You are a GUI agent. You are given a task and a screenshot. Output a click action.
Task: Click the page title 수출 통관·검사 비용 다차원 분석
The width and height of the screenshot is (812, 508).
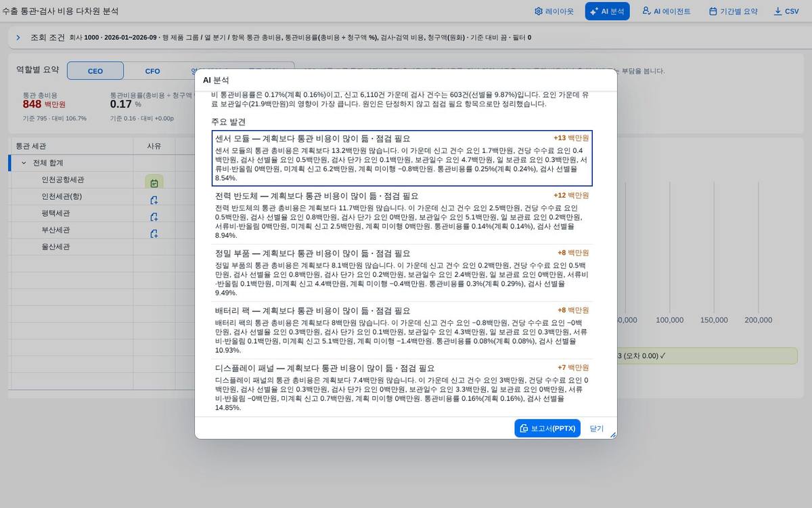click(x=61, y=11)
